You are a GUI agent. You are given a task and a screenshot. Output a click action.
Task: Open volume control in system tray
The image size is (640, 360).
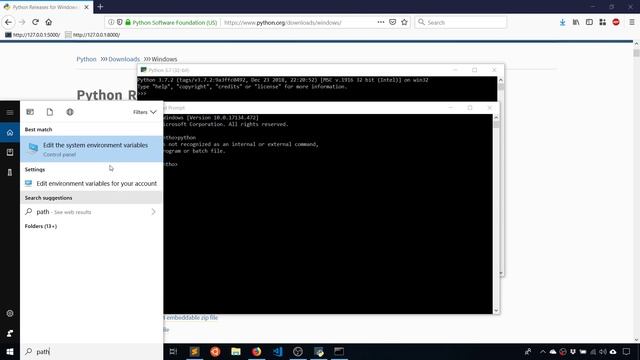click(x=603, y=352)
